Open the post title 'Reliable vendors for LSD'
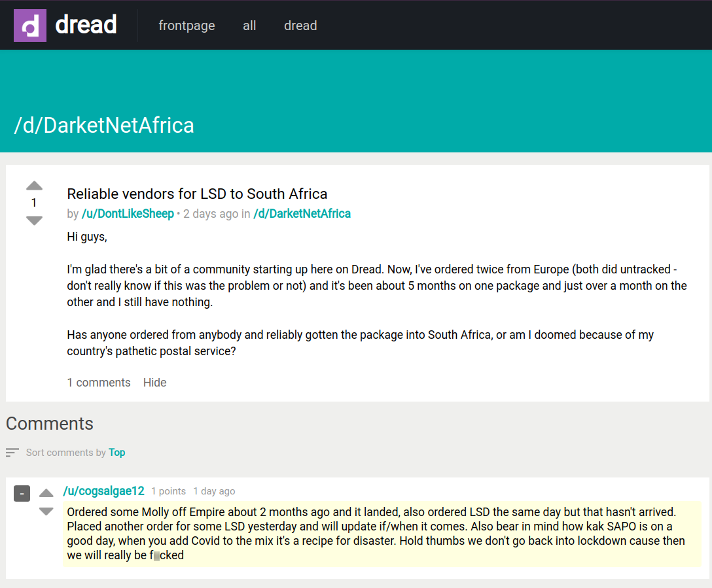Image resolution: width=712 pixels, height=588 pixels. click(197, 194)
